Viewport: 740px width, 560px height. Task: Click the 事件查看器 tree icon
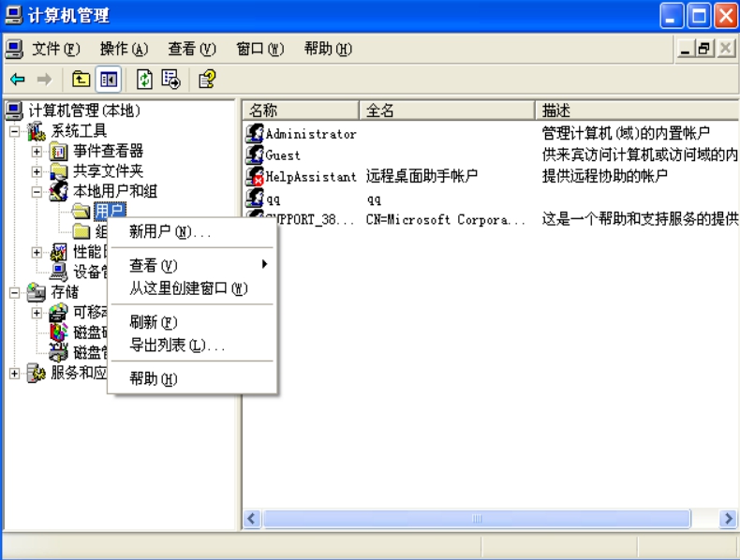click(x=58, y=152)
